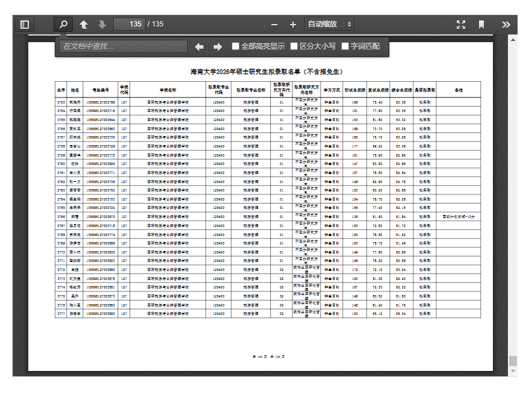This screenshot has width=532, height=395.
Task: Find previous match with left arrow
Action: [x=199, y=46]
